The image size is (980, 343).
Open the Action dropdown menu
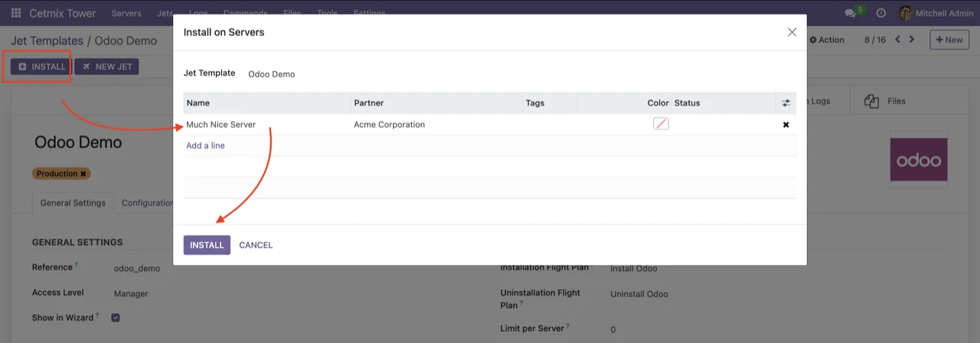click(x=827, y=40)
